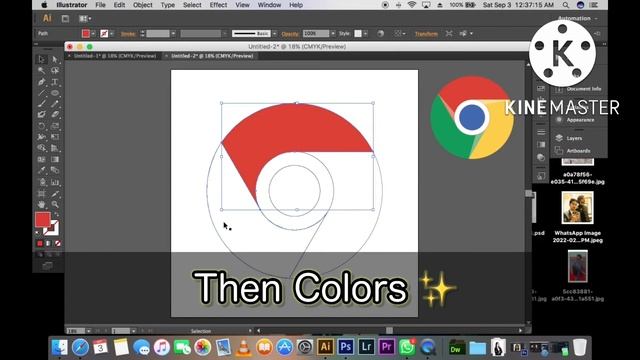Select the Lasso tool
Viewport: 640px width, 360px height.
(55, 71)
